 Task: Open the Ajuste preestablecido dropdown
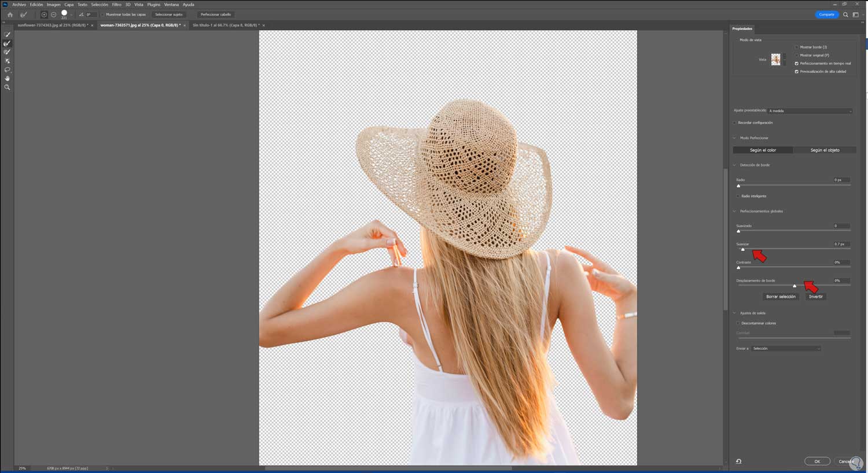click(810, 111)
